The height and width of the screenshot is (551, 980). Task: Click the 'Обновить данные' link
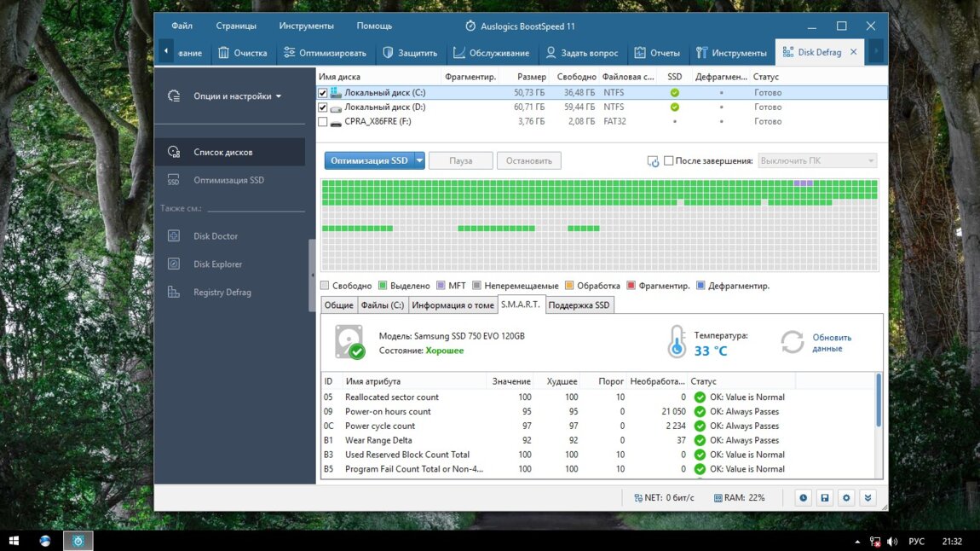(831, 343)
